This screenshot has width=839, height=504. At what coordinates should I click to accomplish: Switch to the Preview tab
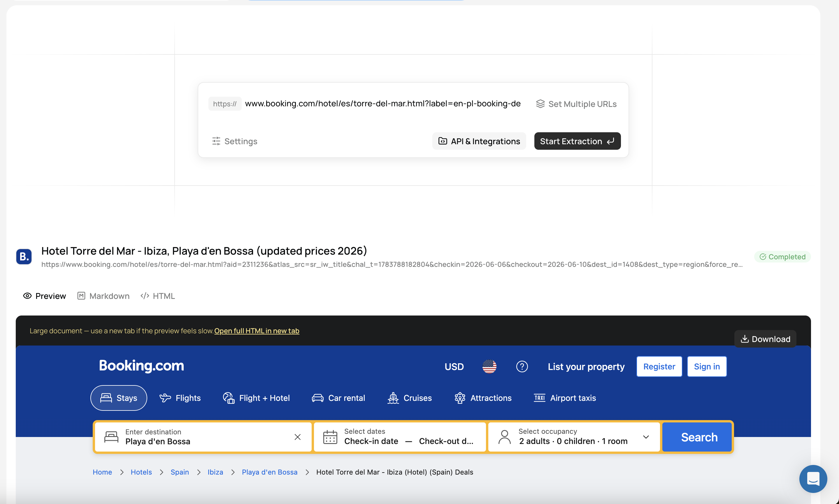pos(44,296)
